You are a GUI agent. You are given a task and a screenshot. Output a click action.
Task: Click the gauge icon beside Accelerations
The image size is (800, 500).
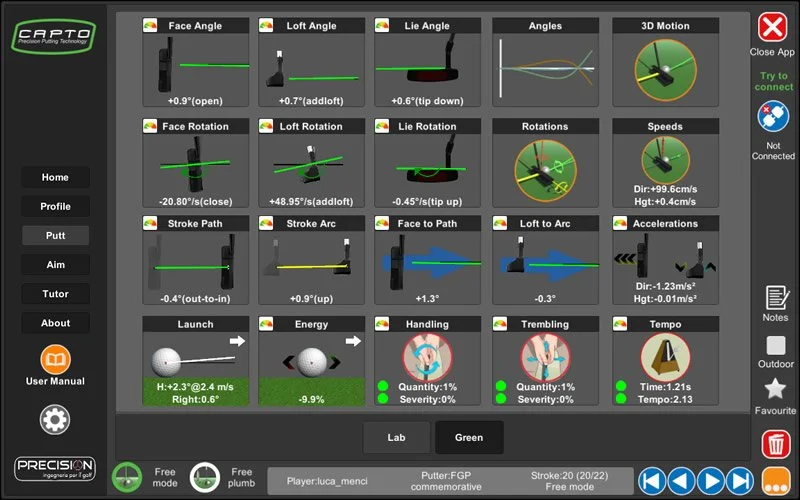620,223
